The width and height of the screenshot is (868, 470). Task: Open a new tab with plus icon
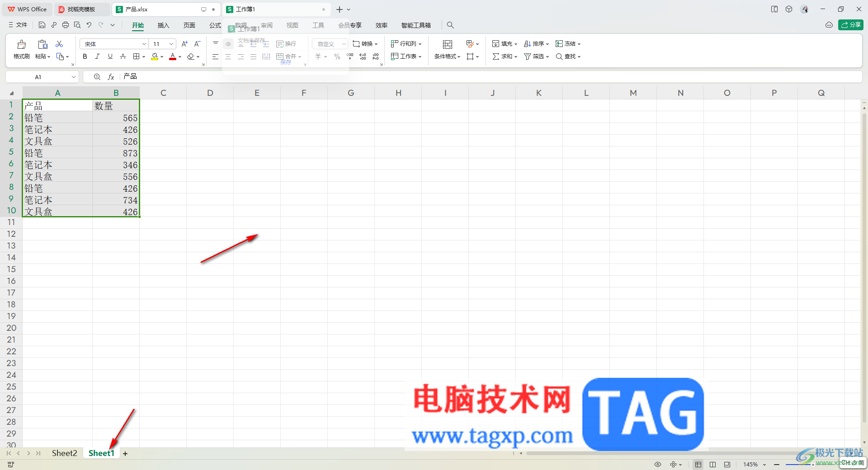pos(340,9)
